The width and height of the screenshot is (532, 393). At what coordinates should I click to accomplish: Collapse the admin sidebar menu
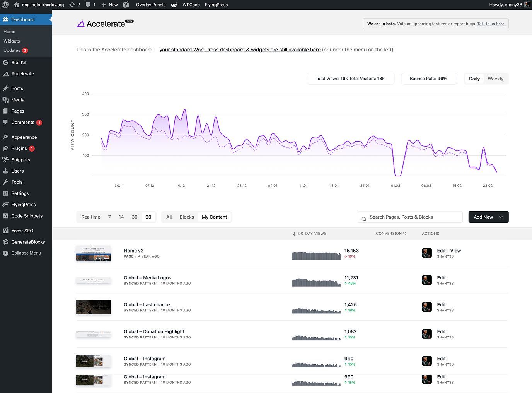click(26, 253)
